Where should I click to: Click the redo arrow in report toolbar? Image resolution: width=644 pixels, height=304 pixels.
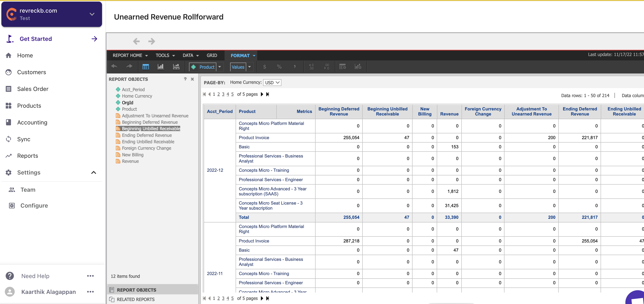[x=129, y=66]
